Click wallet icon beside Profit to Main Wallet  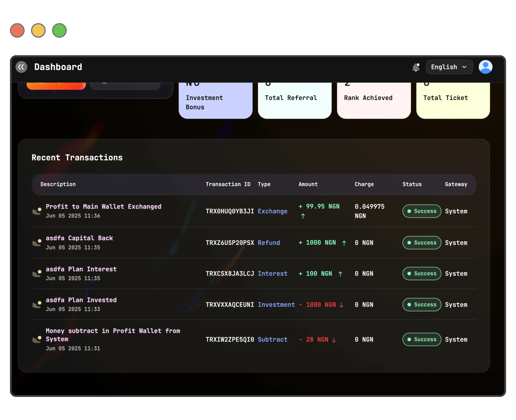pyautogui.click(x=37, y=211)
